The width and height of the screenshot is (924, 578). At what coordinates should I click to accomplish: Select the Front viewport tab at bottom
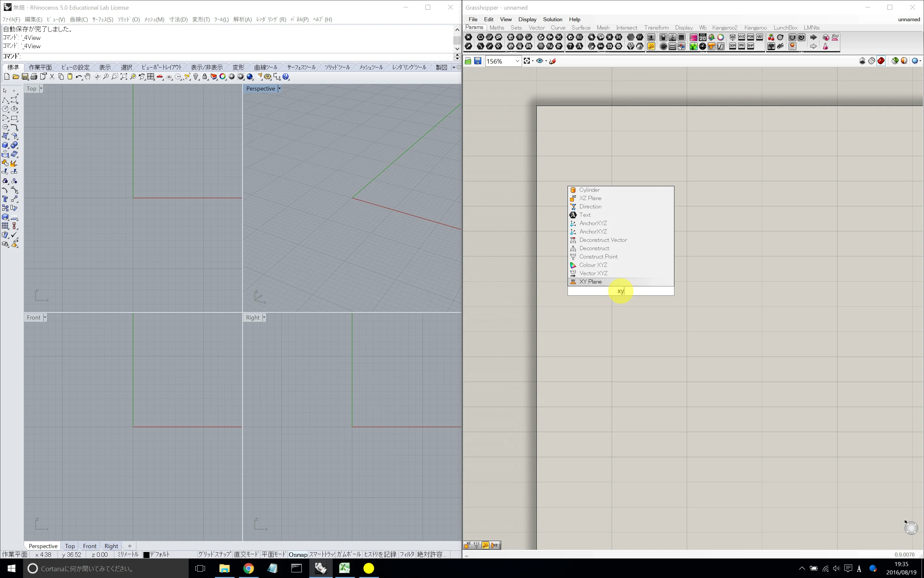90,546
